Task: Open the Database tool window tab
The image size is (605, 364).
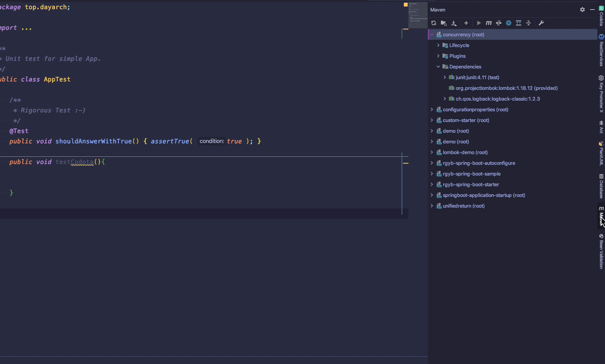Action: coord(601,187)
